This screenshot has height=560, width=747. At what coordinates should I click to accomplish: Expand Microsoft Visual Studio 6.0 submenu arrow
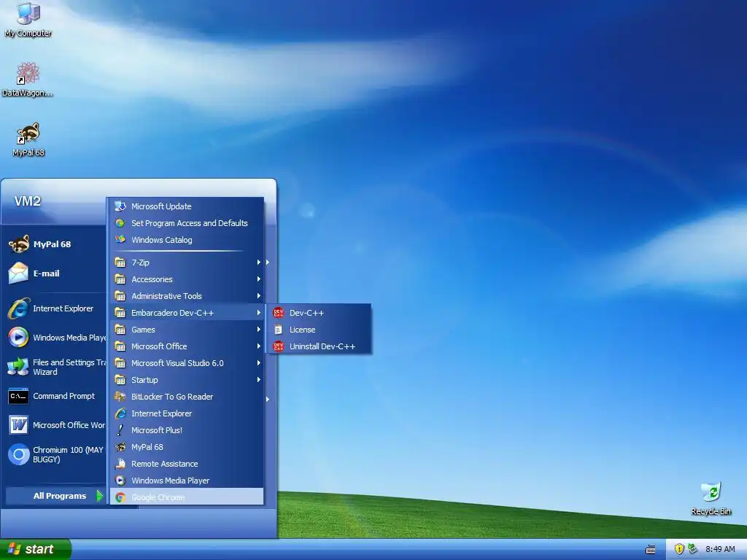tap(259, 363)
